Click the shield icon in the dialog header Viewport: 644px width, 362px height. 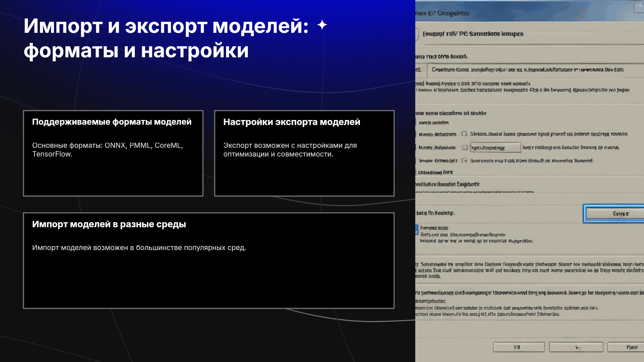(x=417, y=35)
